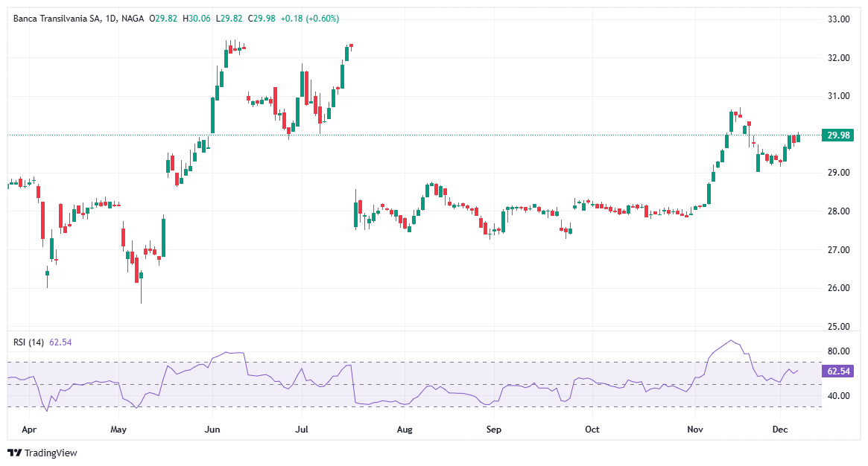Click the Jul label on the time axis

[302, 430]
